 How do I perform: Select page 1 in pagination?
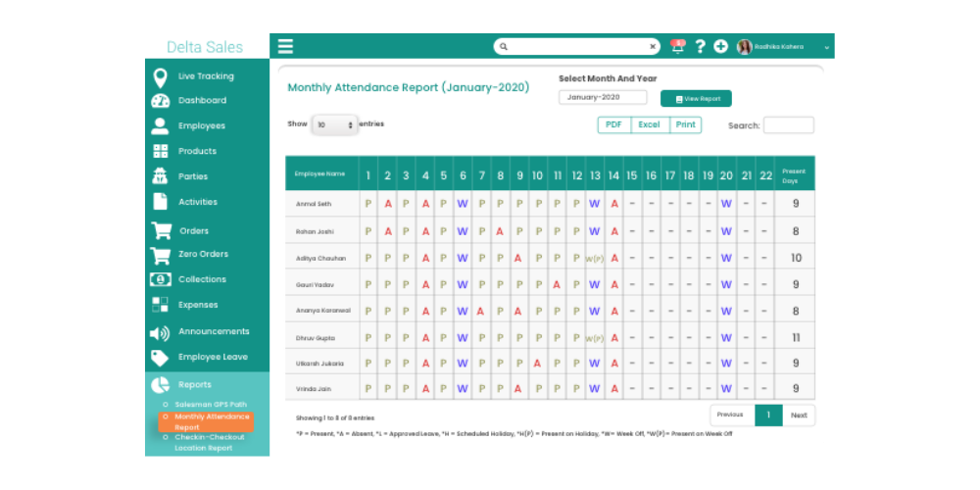768,415
